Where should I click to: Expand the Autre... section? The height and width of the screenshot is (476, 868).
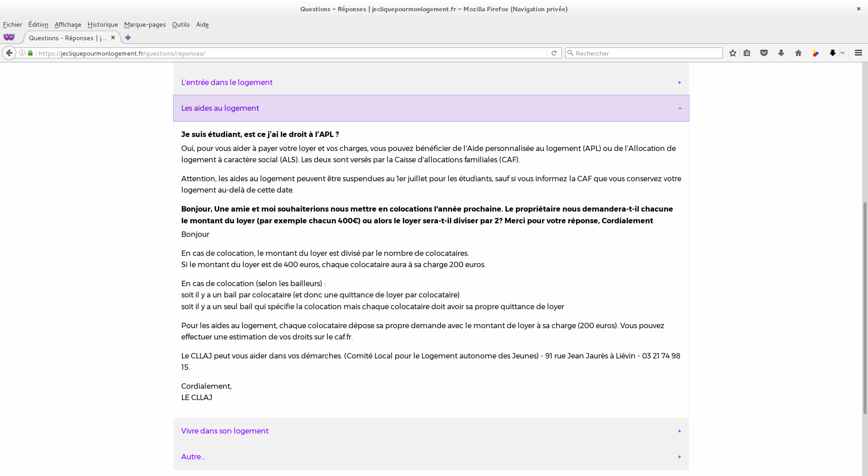coord(431,457)
